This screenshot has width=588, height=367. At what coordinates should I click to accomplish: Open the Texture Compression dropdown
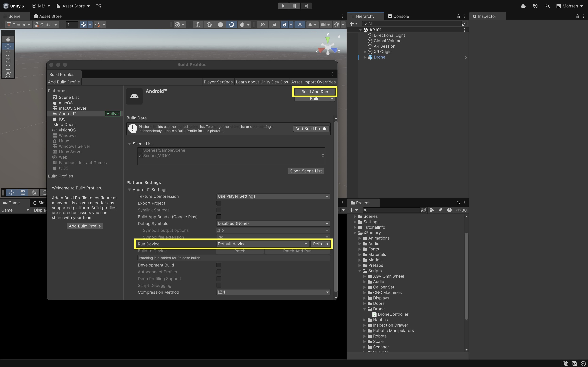(x=273, y=196)
